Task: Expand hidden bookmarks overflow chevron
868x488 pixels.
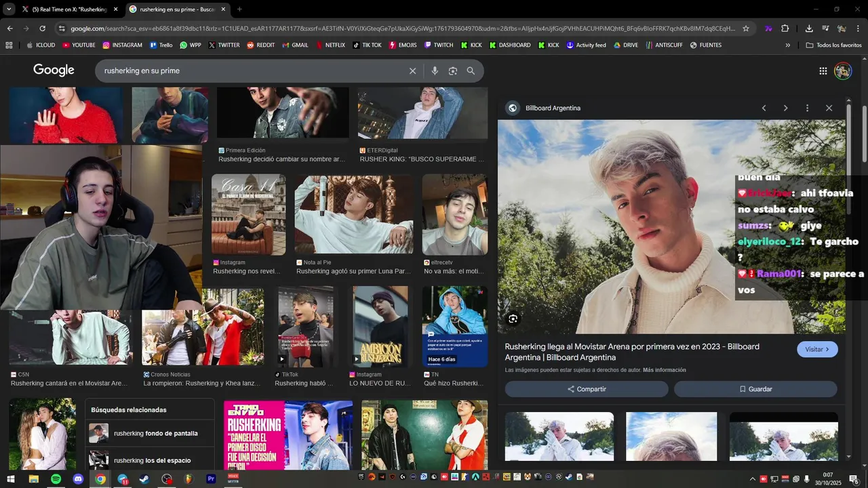Action: click(787, 45)
